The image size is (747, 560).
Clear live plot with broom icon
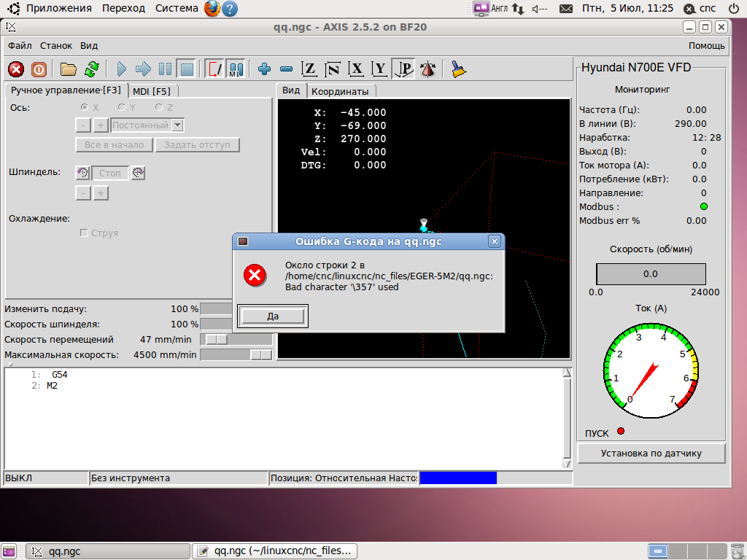tap(458, 69)
